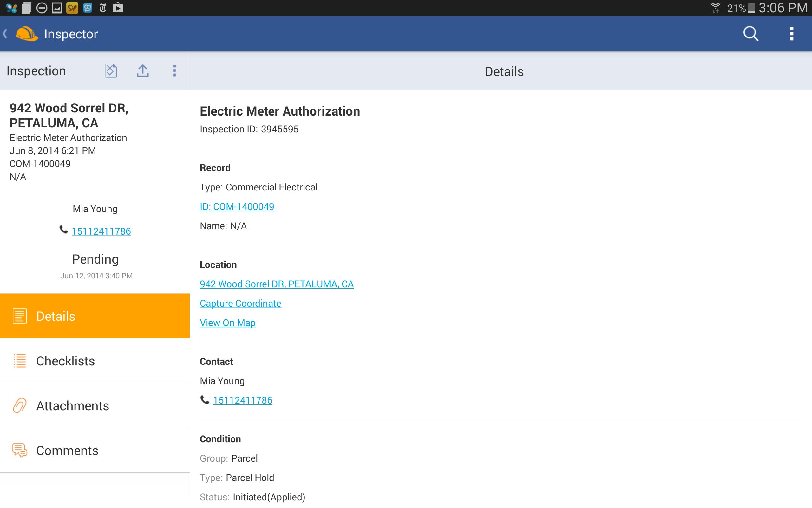
Task: Tap the Checklists orange list icon
Action: (19, 361)
